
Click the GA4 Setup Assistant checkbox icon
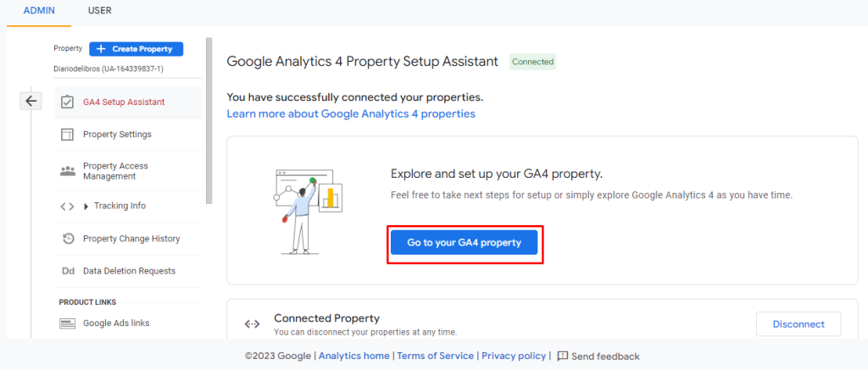[x=68, y=102]
